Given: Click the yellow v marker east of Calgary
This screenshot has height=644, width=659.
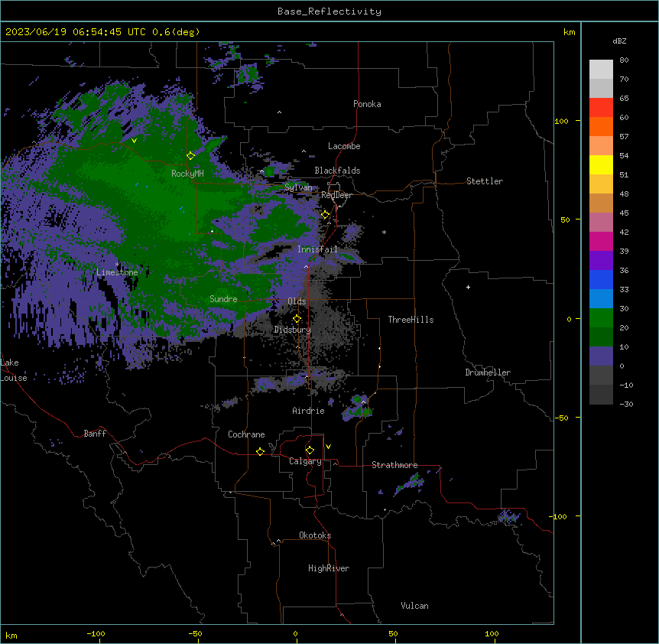Looking at the screenshot, I should 328,447.
